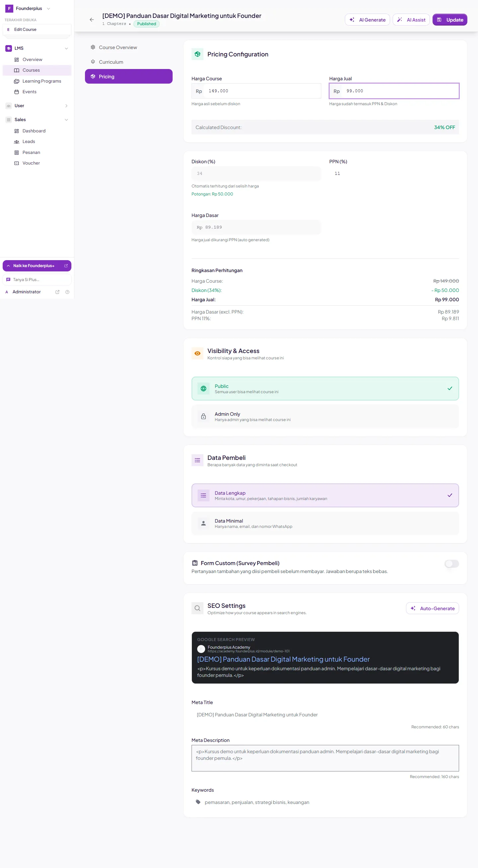Click the Harga Dasar field
478x868 pixels.
point(256,227)
